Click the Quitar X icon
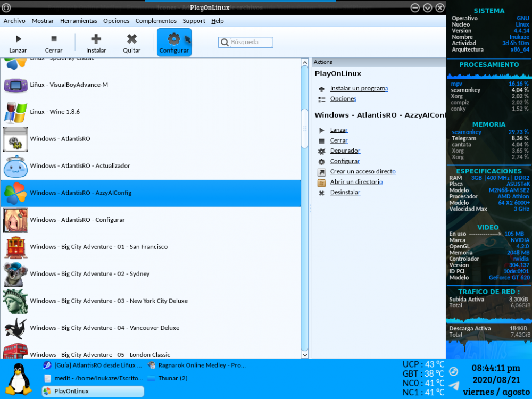This screenshot has width=532, height=399. point(132,39)
